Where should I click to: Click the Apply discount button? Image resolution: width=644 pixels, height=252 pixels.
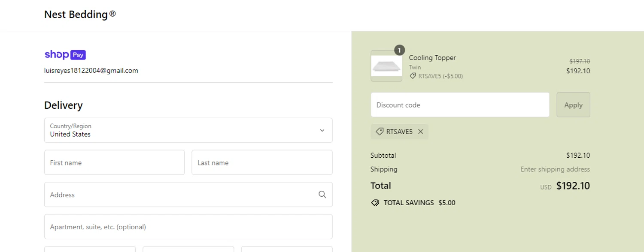[x=573, y=105]
